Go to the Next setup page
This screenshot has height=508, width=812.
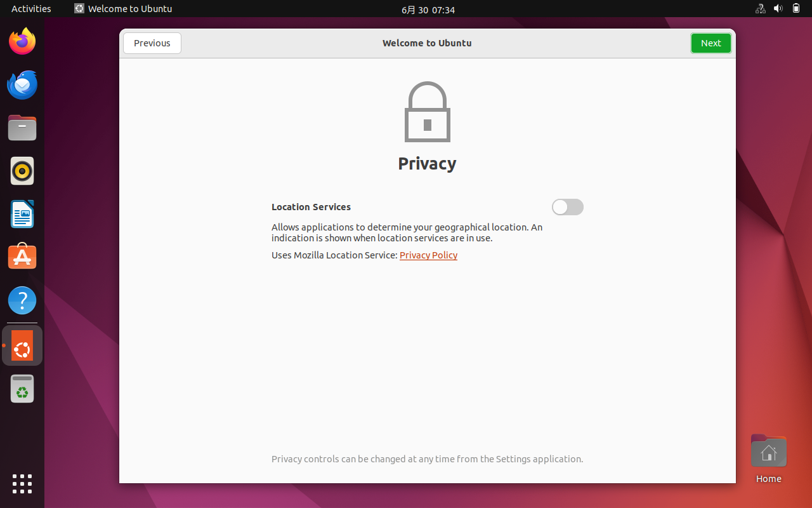click(x=710, y=43)
